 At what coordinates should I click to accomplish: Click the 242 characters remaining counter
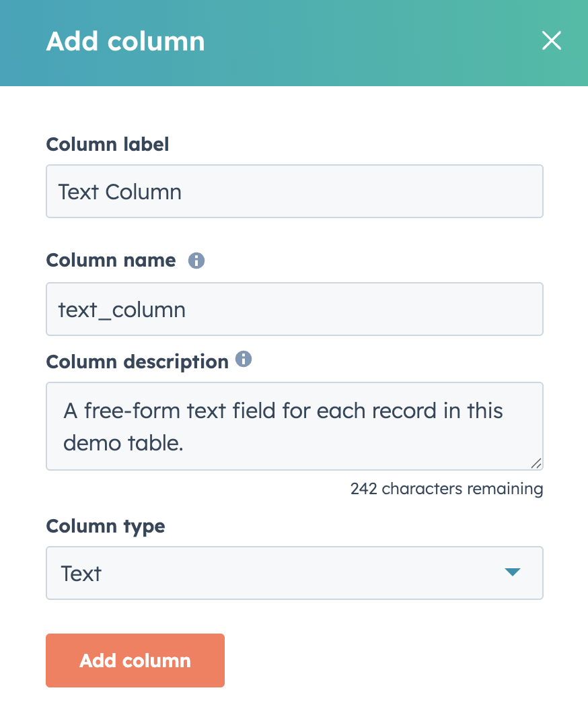click(446, 489)
